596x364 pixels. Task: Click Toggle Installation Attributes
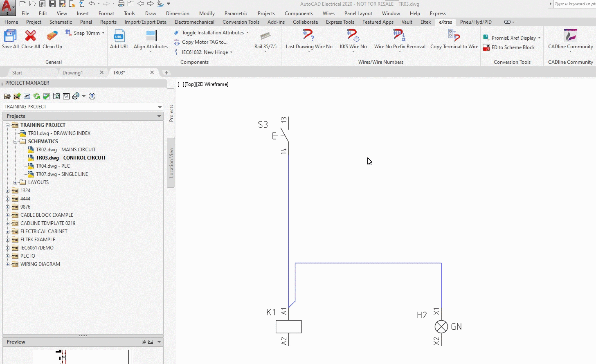[x=212, y=33]
